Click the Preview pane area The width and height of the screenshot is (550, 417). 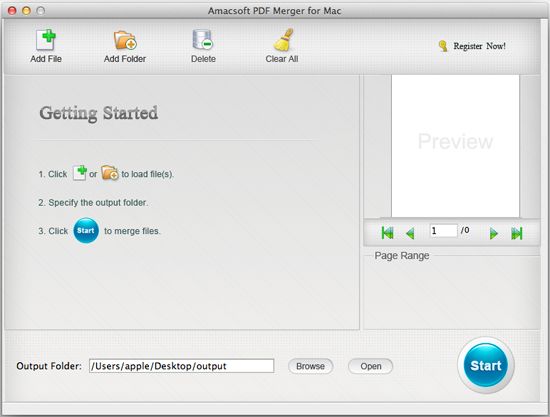[455, 146]
